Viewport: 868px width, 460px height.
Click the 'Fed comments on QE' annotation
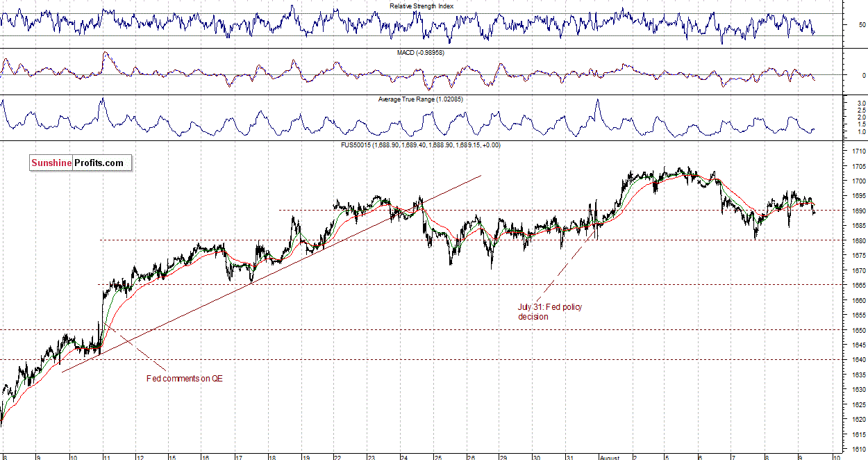(x=184, y=379)
